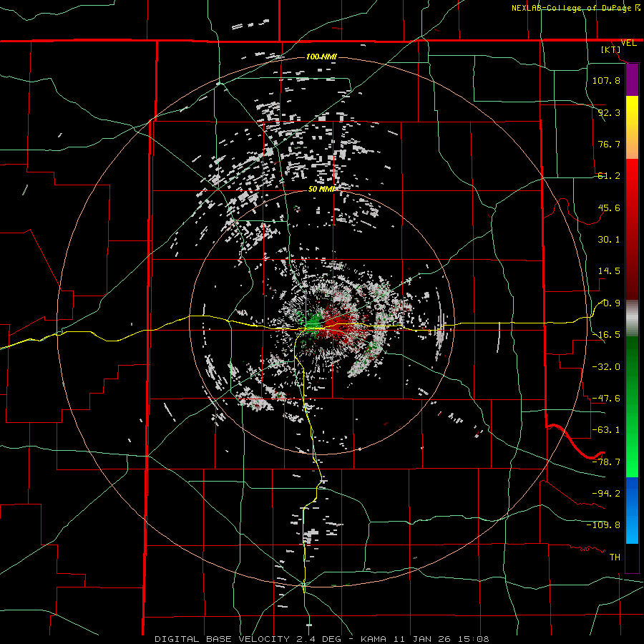Click the -63.1 velocity scale value
Screen dimensions: 644x644
point(606,430)
